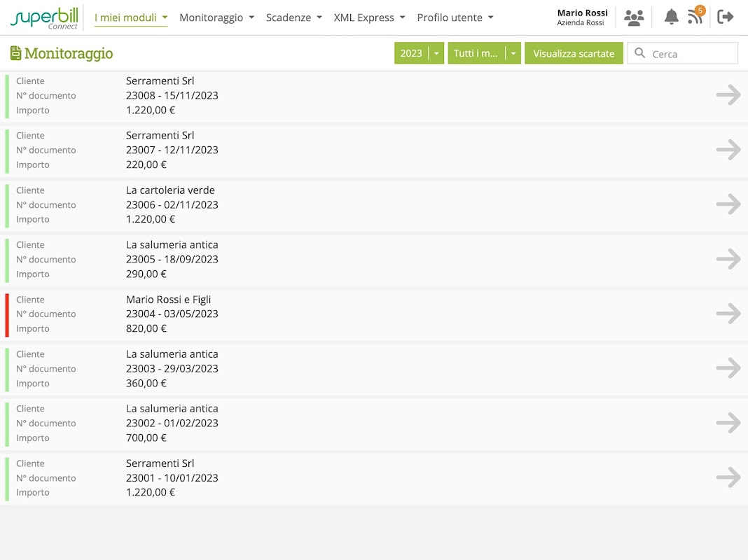Expand the month filter dropdown arrow
The height and width of the screenshot is (560, 748).
point(513,53)
